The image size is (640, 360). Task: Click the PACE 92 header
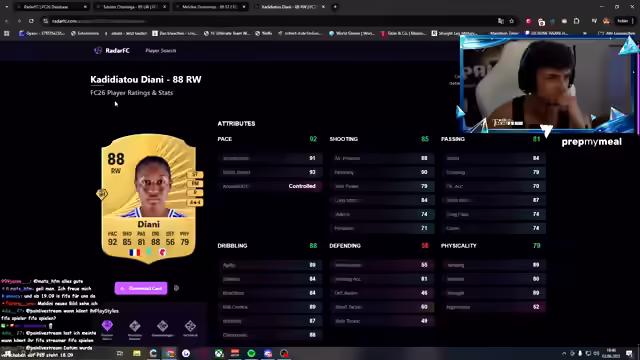(x=267, y=139)
